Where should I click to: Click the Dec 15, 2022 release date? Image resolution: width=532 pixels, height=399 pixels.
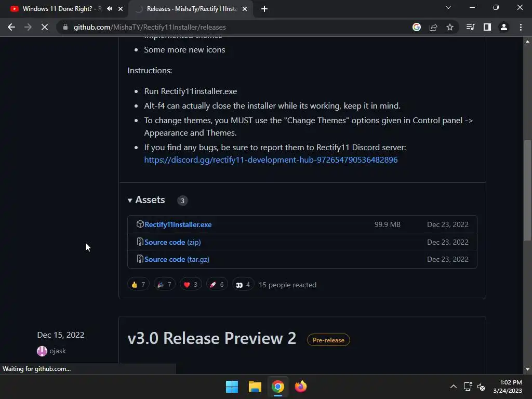pos(61,335)
